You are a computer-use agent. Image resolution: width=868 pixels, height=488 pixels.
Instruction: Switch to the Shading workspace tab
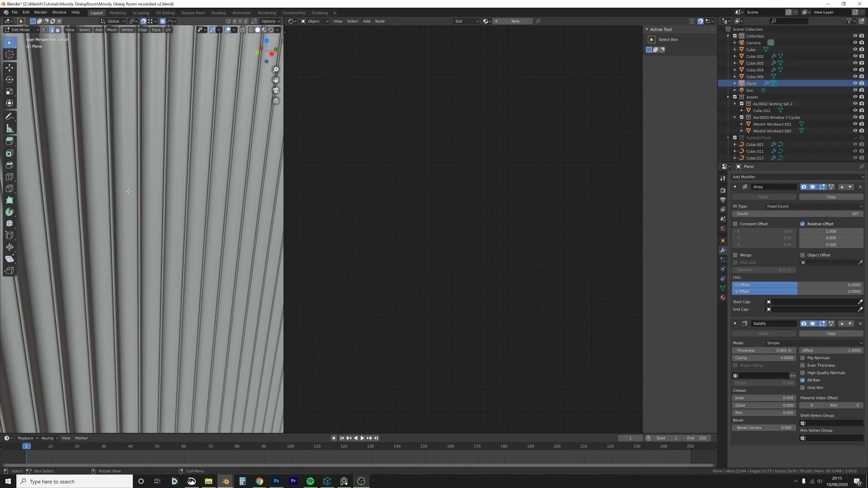218,13
